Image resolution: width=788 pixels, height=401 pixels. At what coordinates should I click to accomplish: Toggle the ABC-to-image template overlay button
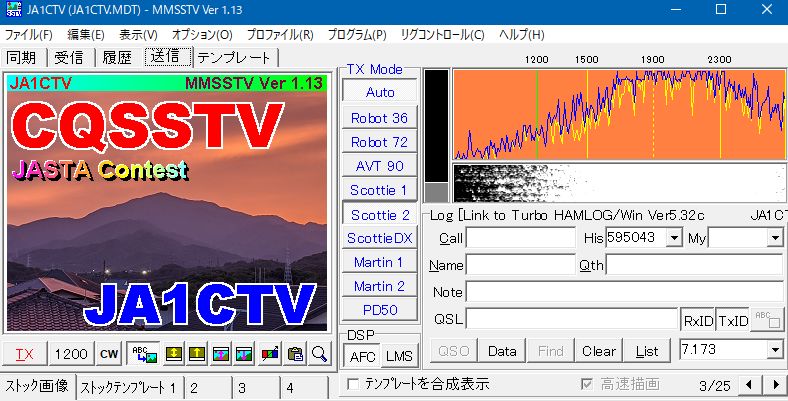click(x=144, y=354)
